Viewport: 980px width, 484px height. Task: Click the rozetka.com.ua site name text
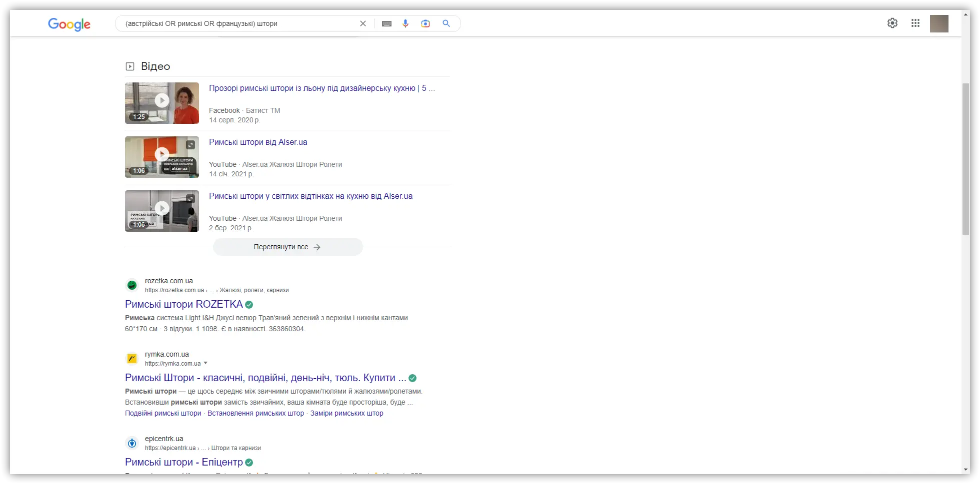[x=168, y=281]
